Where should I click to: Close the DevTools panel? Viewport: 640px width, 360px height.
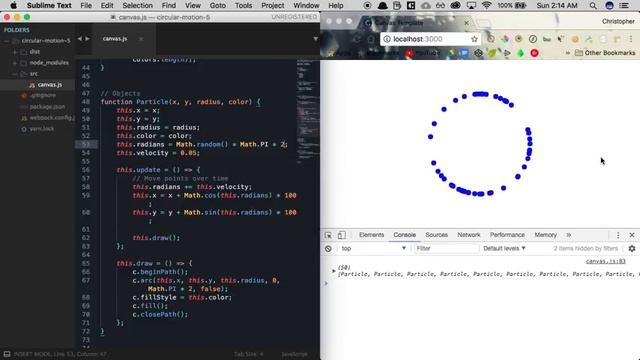coord(632,235)
